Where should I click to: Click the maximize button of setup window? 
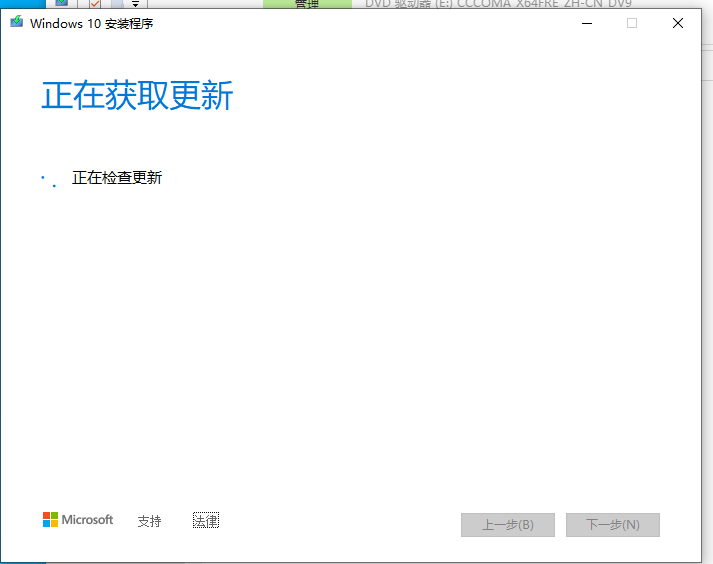[632, 23]
